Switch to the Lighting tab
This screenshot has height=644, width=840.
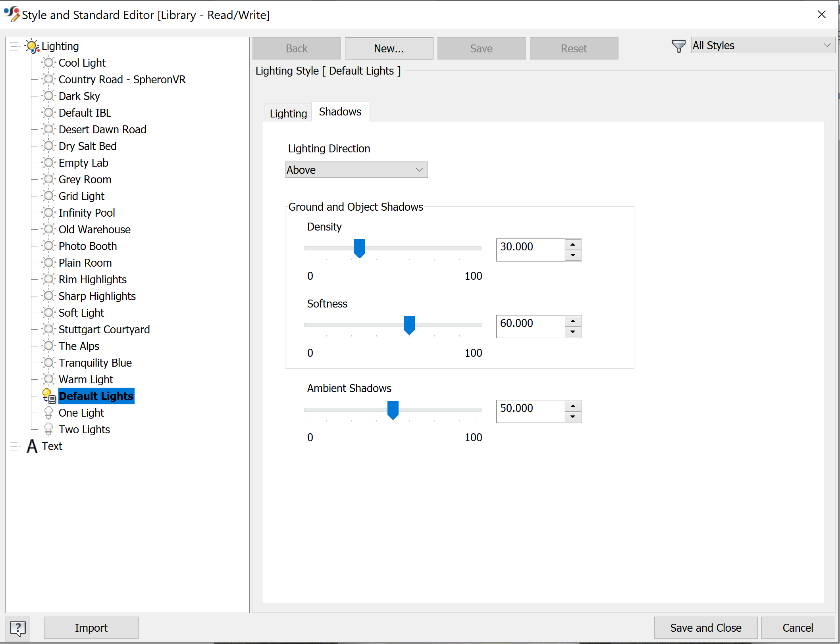tap(288, 113)
